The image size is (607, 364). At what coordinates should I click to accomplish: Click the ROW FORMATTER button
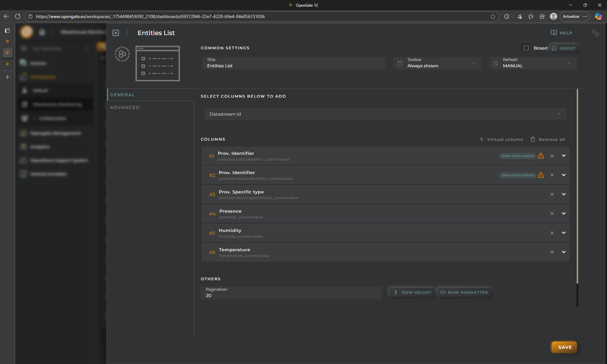(x=464, y=293)
